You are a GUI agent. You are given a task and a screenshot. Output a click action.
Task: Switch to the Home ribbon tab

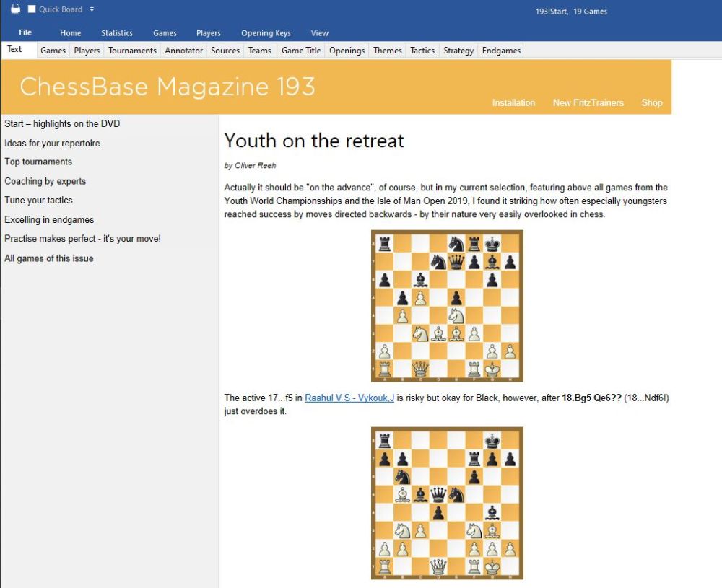[71, 33]
